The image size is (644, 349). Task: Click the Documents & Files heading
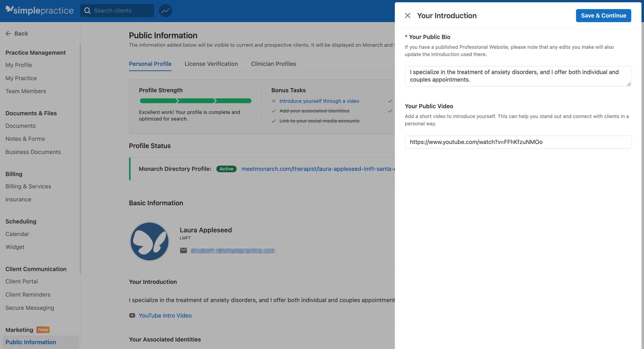point(31,113)
